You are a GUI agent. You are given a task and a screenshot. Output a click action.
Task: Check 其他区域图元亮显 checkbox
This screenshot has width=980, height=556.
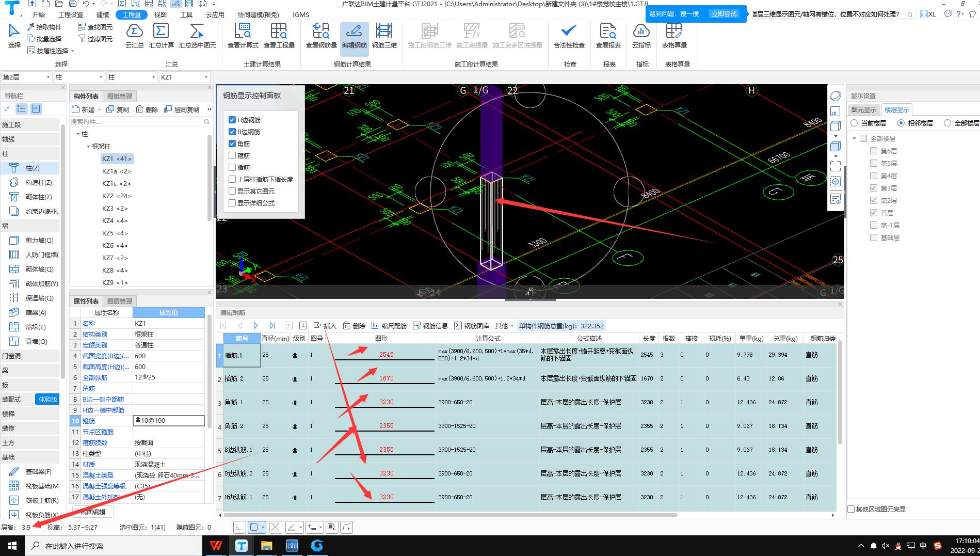[x=851, y=509]
